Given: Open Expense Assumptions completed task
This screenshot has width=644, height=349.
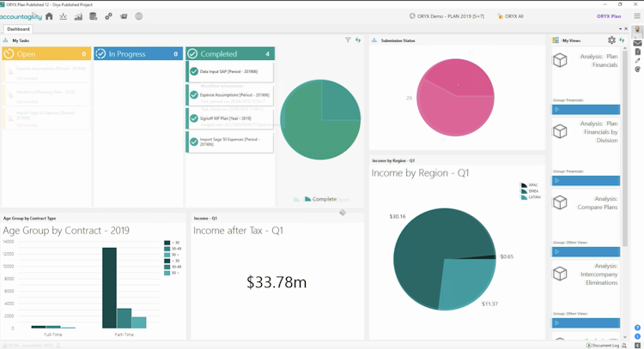Looking at the screenshot, I should pyautogui.click(x=230, y=94).
